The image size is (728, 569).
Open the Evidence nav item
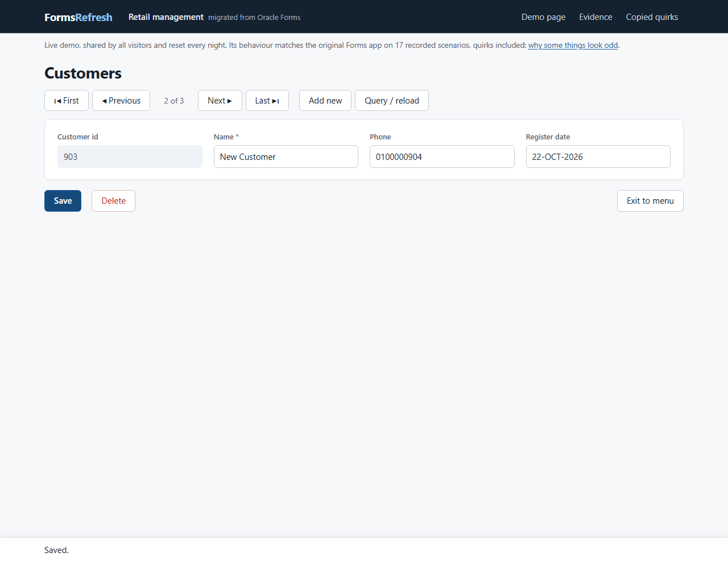tap(596, 17)
